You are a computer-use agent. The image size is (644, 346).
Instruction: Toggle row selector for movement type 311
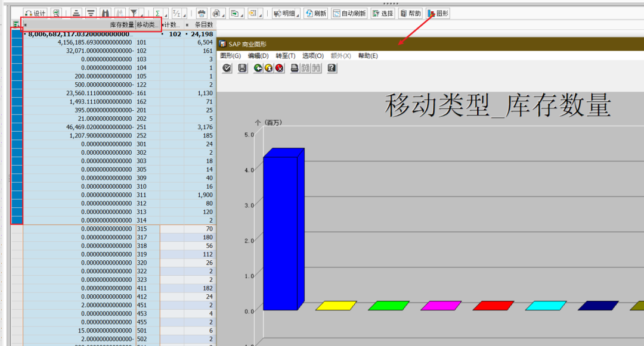[17, 195]
